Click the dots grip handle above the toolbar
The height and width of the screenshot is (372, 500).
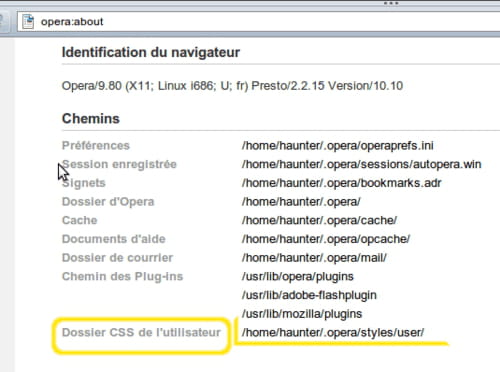391,3
